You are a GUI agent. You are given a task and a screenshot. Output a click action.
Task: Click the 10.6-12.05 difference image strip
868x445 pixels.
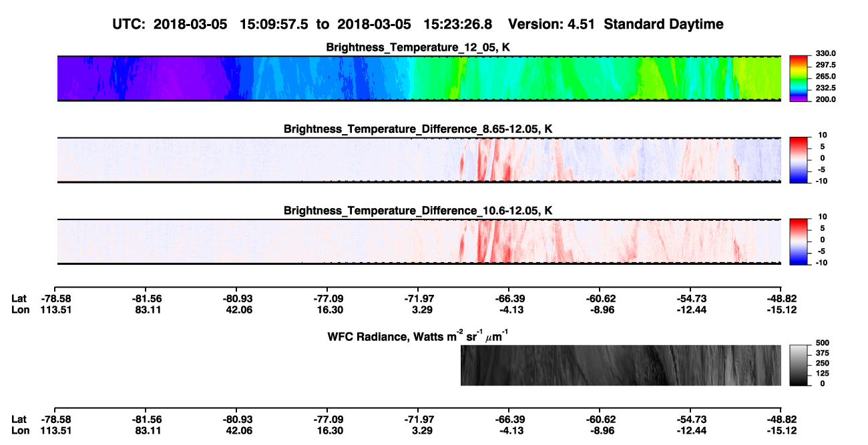point(419,241)
